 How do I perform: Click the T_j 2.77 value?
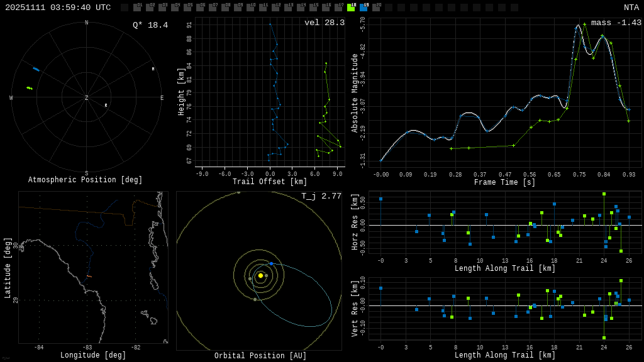coord(321,196)
